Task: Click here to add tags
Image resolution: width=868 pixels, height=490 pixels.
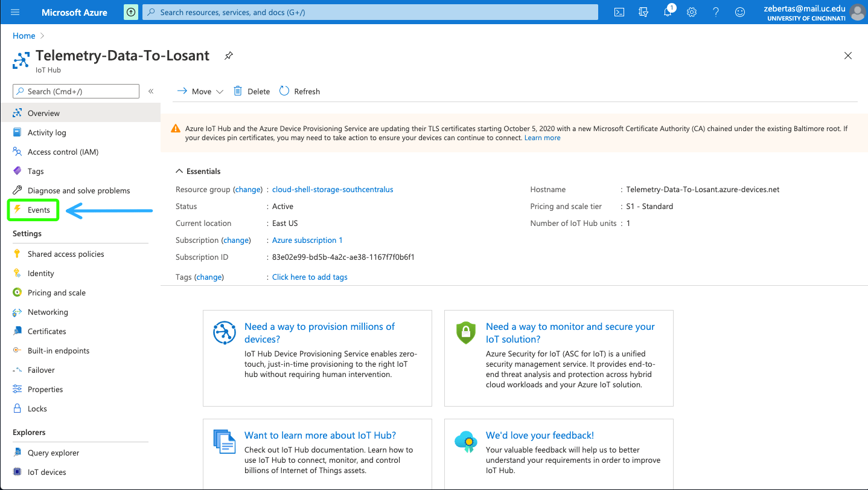Action: [x=310, y=277]
